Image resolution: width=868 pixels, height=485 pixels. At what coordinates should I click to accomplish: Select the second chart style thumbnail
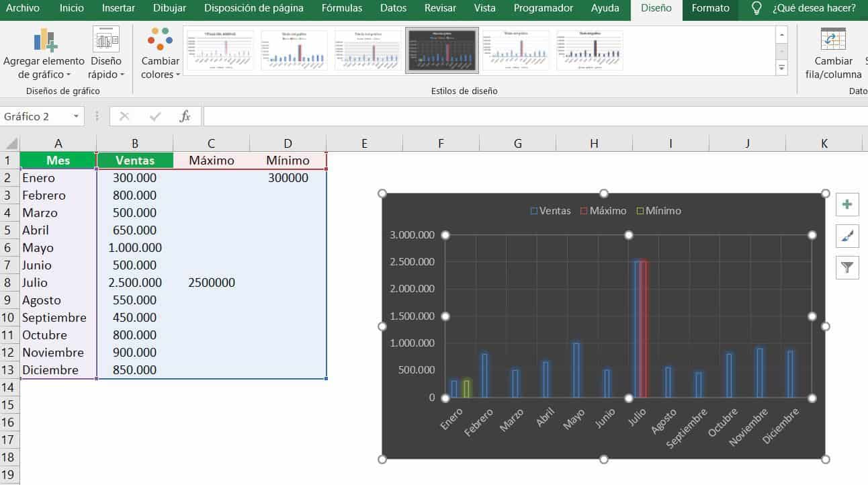tap(294, 50)
